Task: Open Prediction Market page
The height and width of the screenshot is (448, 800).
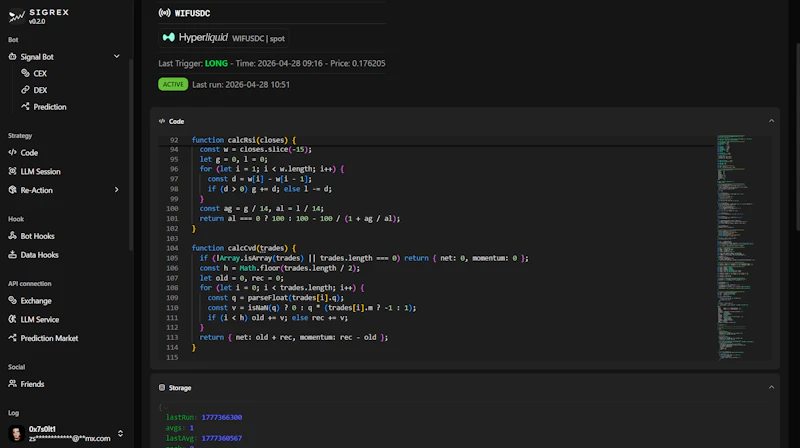Action: tap(49, 338)
